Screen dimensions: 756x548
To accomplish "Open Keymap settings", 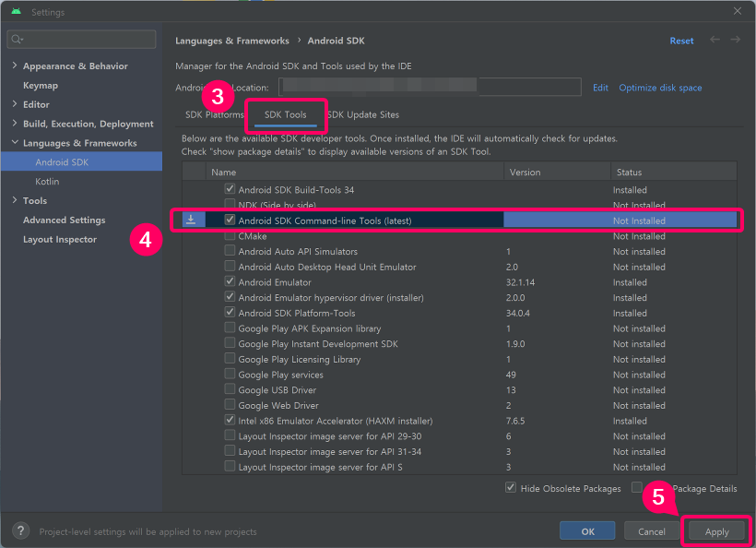I will [x=41, y=86].
